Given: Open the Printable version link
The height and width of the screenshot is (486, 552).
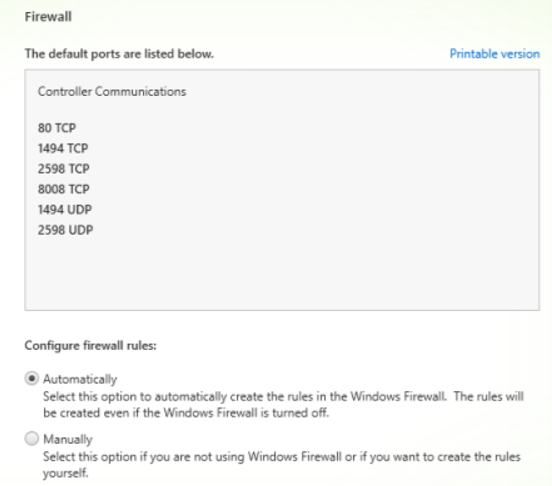Looking at the screenshot, I should 495,54.
